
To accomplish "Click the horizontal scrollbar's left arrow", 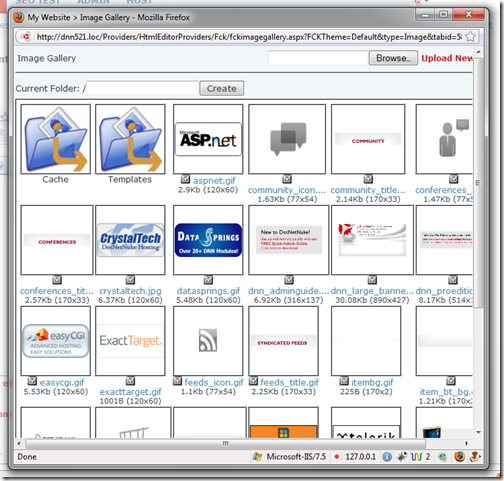I will pyautogui.click(x=19, y=443).
